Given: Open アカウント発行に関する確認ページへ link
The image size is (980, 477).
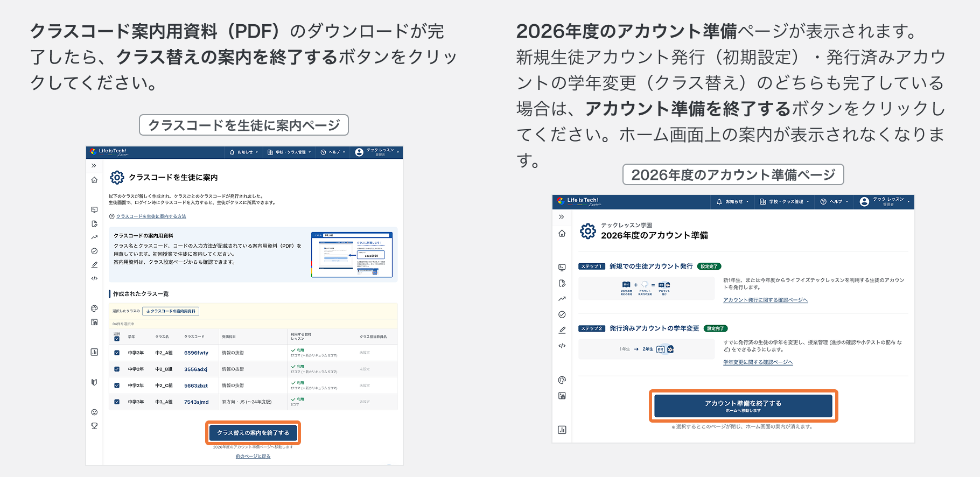Looking at the screenshot, I should 765,300.
